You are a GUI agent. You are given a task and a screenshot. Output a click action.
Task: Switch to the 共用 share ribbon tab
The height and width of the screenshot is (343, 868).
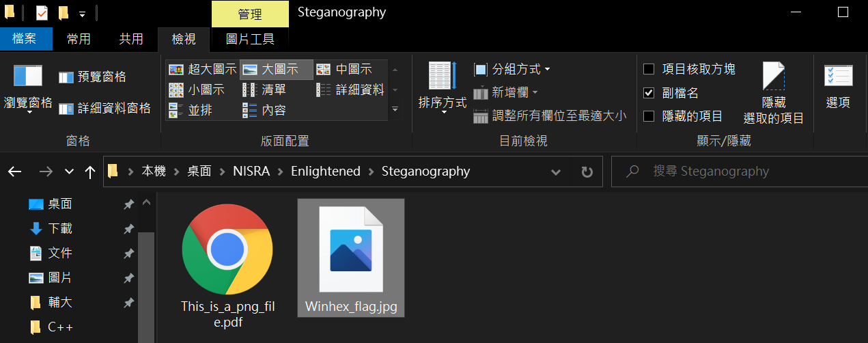tap(131, 39)
